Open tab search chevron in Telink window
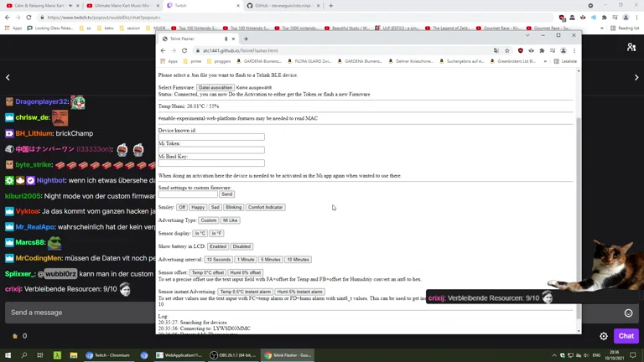The image size is (644, 362). pyautogui.click(x=527, y=36)
